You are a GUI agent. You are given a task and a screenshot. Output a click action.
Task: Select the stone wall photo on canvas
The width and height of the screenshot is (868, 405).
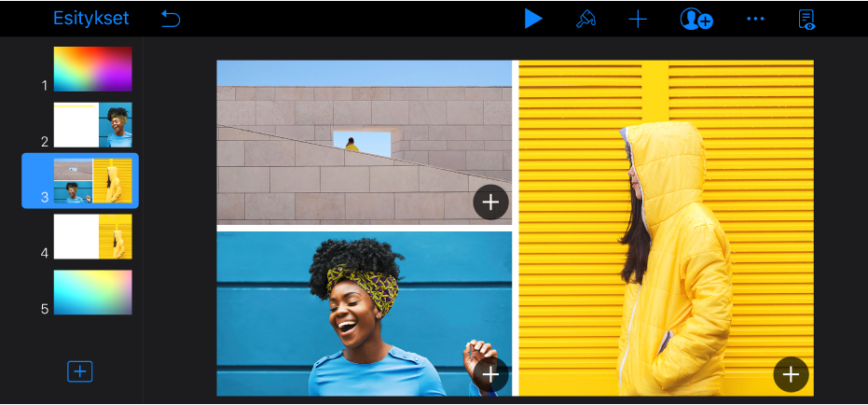364,142
